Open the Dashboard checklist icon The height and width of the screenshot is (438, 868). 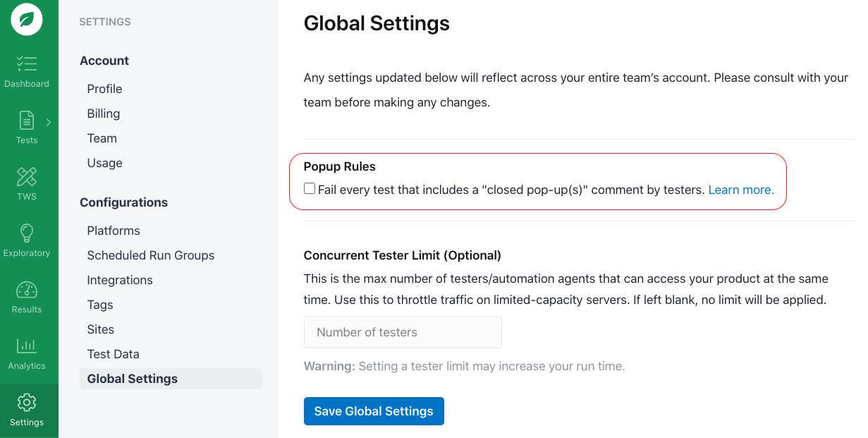tap(27, 64)
